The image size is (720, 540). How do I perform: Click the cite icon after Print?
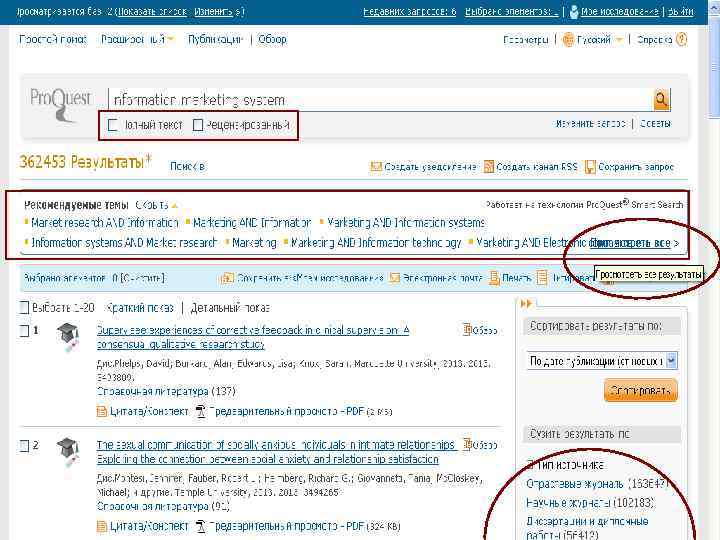pyautogui.click(x=542, y=278)
